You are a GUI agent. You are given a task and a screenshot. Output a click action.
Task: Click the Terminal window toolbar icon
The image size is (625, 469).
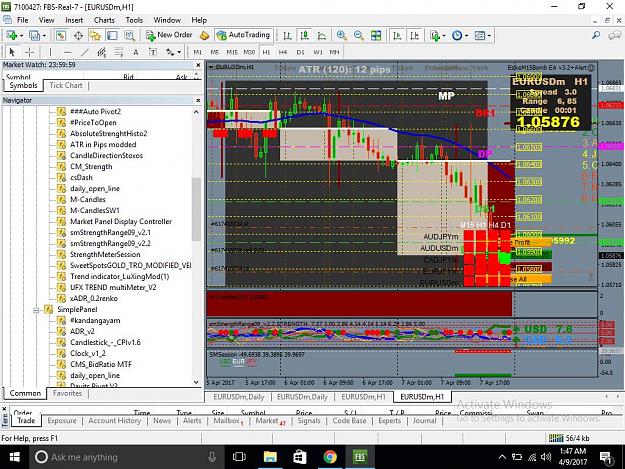pyautogui.click(x=112, y=35)
